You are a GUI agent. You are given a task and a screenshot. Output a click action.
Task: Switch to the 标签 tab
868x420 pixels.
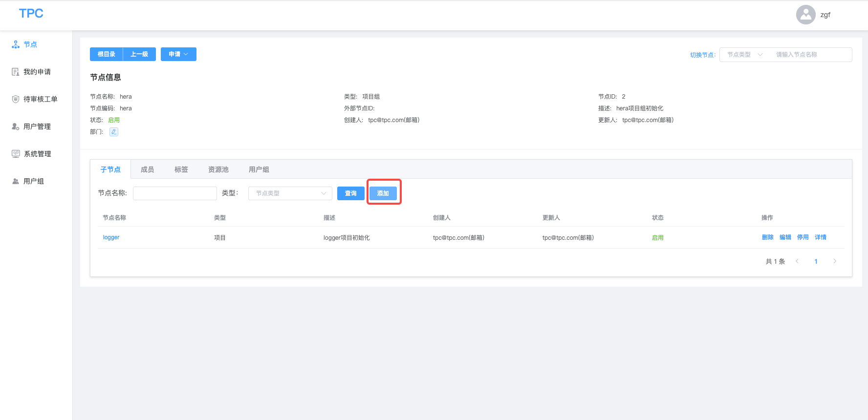[181, 169]
